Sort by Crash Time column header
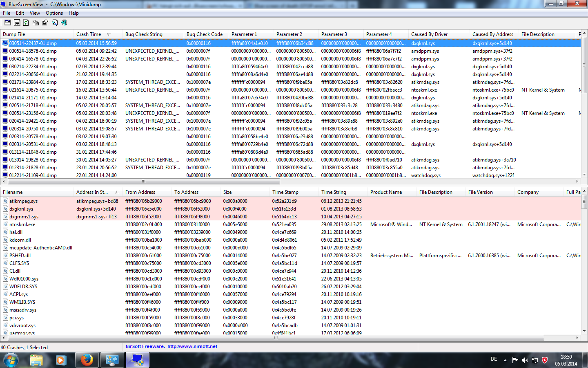The image size is (588, 368). click(98, 34)
